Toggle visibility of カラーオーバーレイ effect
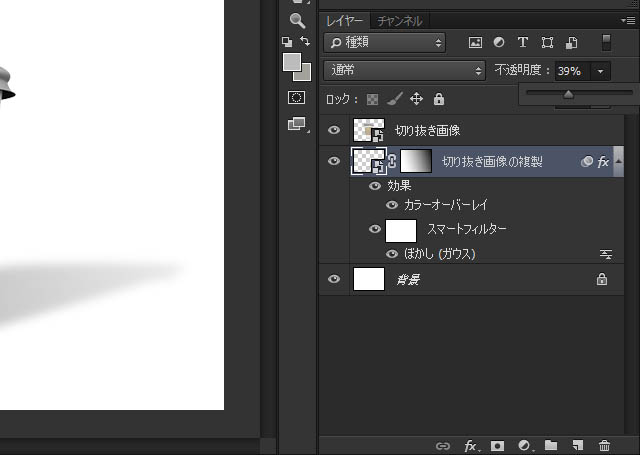This screenshot has height=455, width=640. [392, 204]
